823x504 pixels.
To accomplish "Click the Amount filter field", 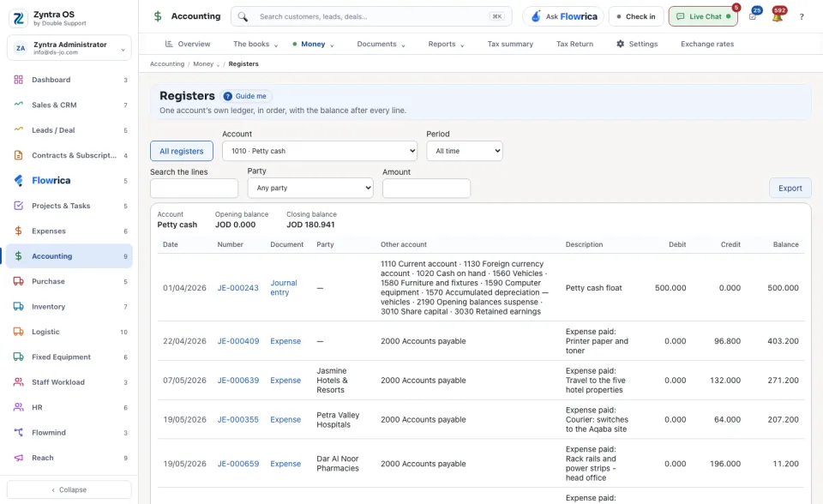I will [426, 189].
